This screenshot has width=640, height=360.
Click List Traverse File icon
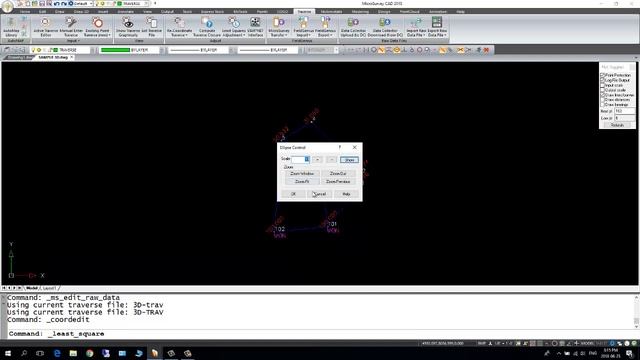point(152,27)
